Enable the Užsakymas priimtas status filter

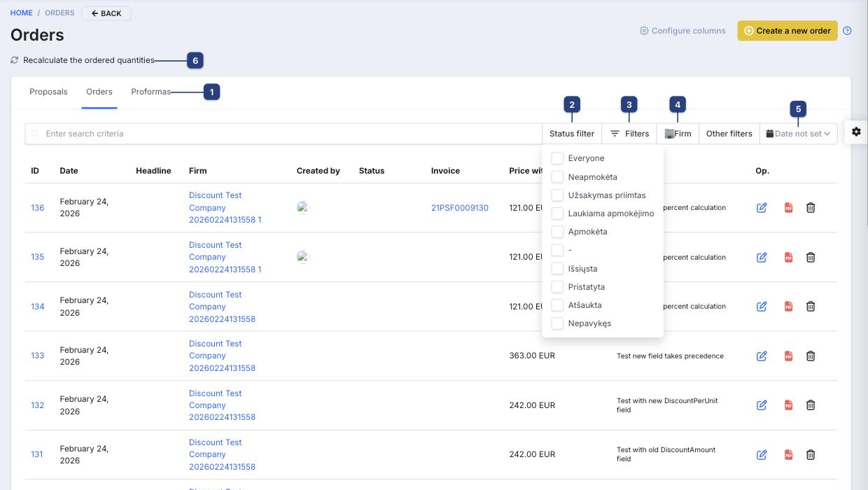tap(557, 195)
